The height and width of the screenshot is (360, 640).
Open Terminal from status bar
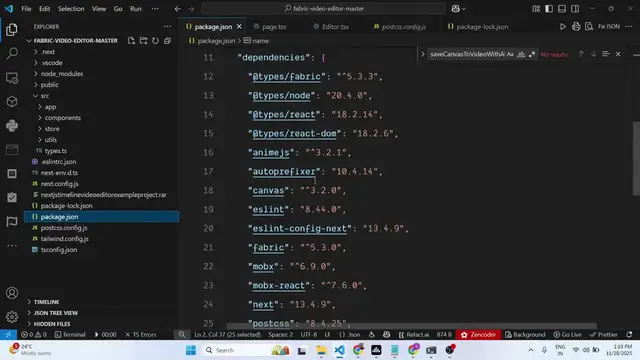pyautogui.click(x=70, y=335)
